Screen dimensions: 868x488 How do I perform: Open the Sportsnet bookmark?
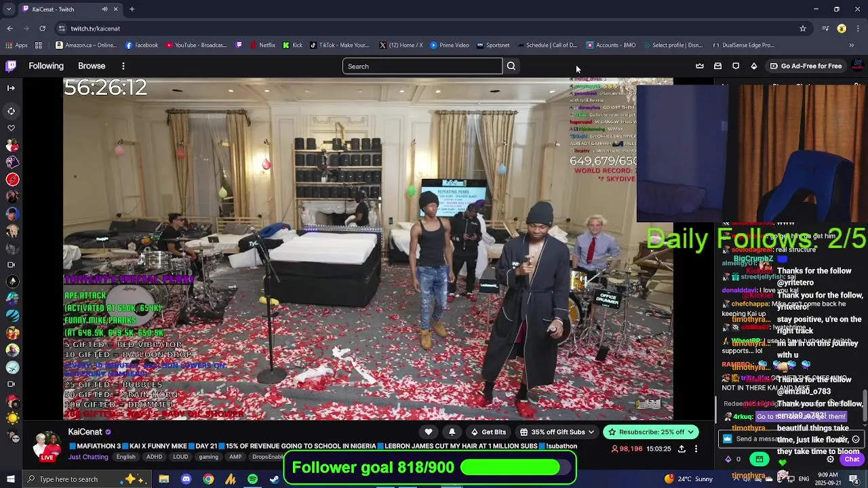493,45
